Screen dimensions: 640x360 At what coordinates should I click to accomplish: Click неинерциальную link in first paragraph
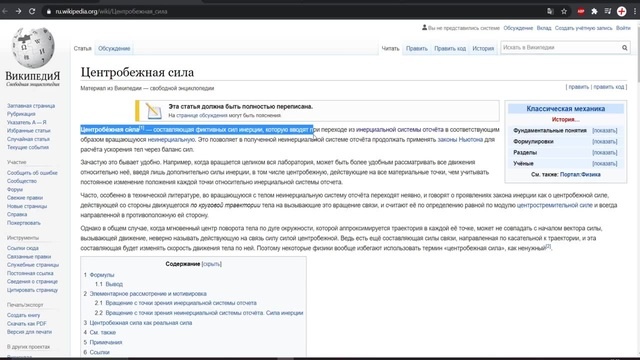click(171, 140)
